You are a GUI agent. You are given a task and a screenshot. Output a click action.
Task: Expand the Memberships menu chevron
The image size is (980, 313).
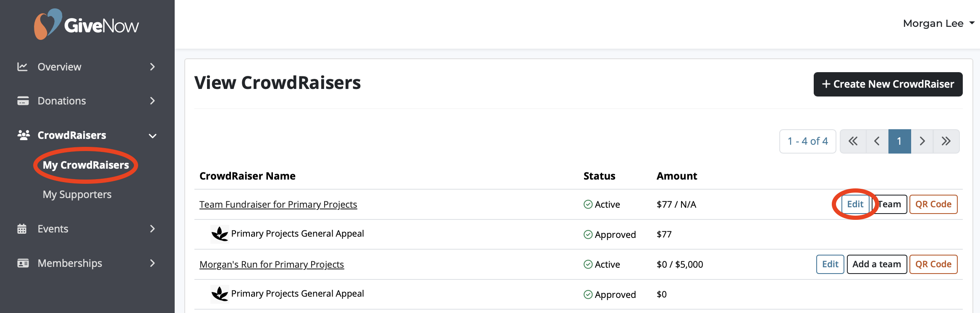point(152,263)
